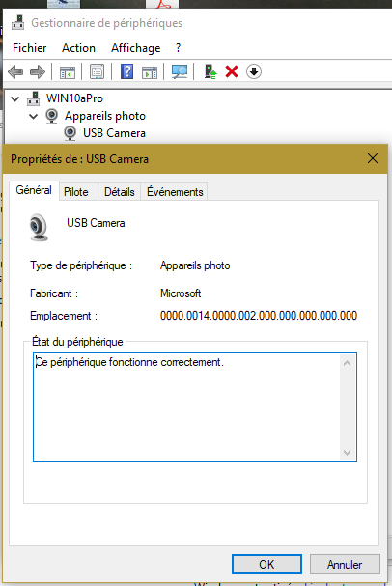Click the 'Appareils photo' device type value
392x586 pixels.
pyautogui.click(x=195, y=265)
